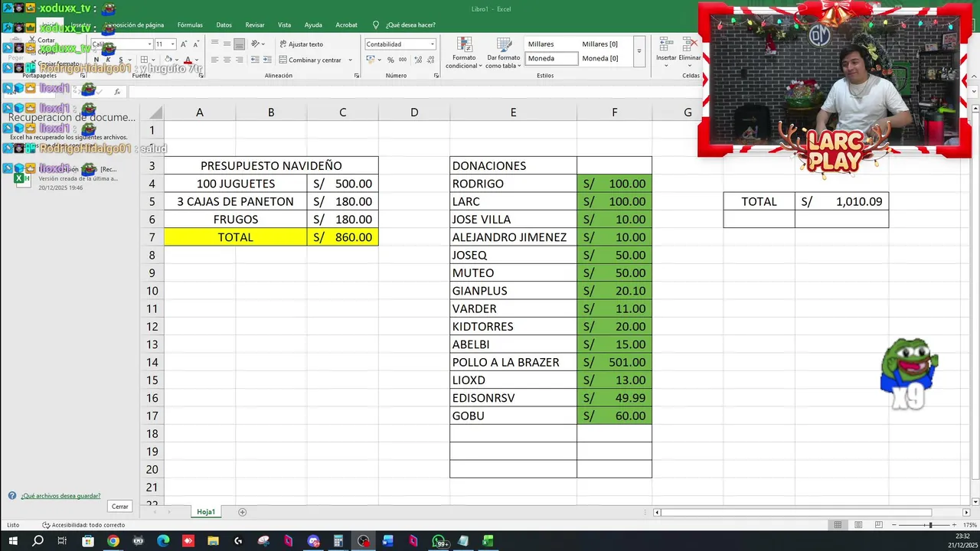Switch to Page Break Preview in status bar

point(878,525)
